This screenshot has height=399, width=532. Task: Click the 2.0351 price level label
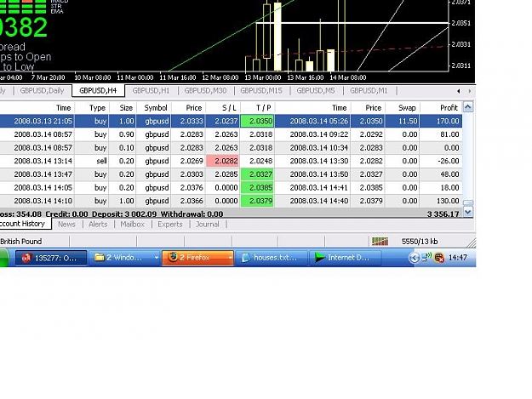[461, 23]
